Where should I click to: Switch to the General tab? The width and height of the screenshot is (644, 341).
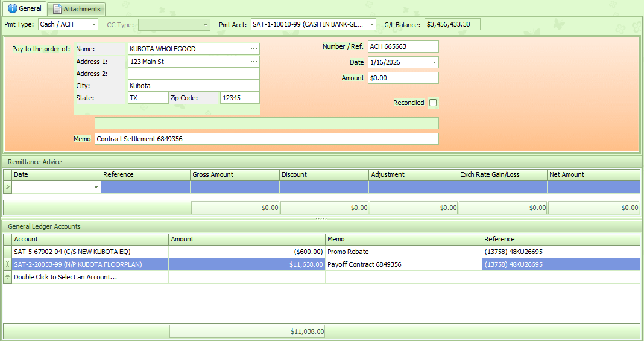pyautogui.click(x=25, y=8)
